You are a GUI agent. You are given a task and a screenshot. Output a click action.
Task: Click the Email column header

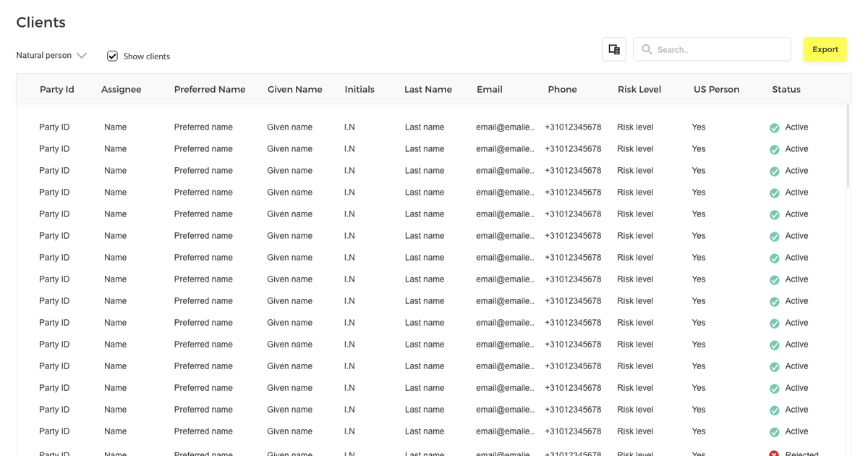[x=489, y=90]
